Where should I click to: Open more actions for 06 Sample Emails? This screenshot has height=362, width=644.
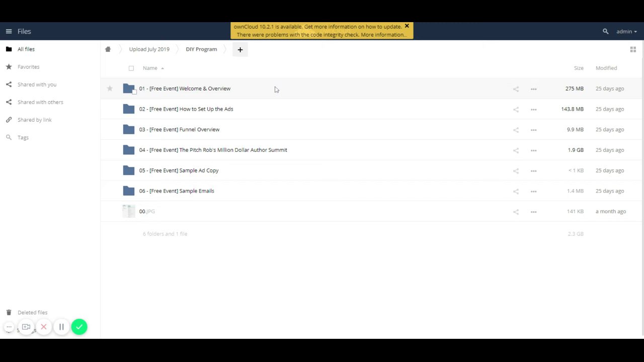point(533,191)
